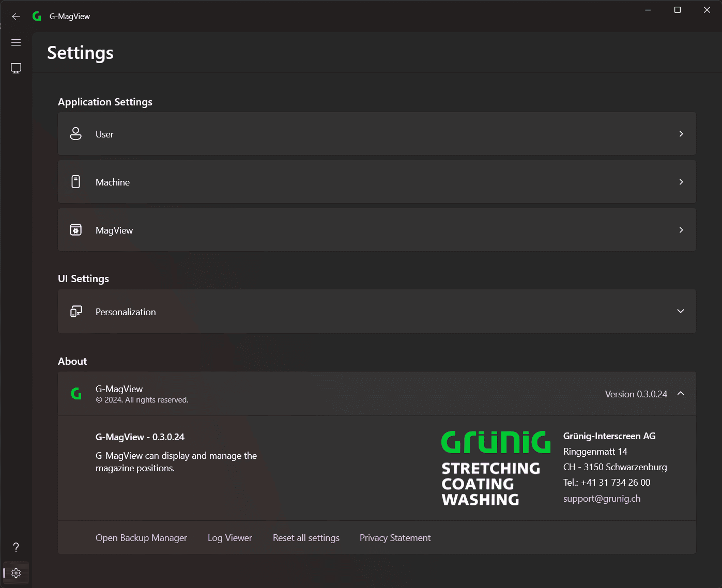Open the MagView settings row

377,230
